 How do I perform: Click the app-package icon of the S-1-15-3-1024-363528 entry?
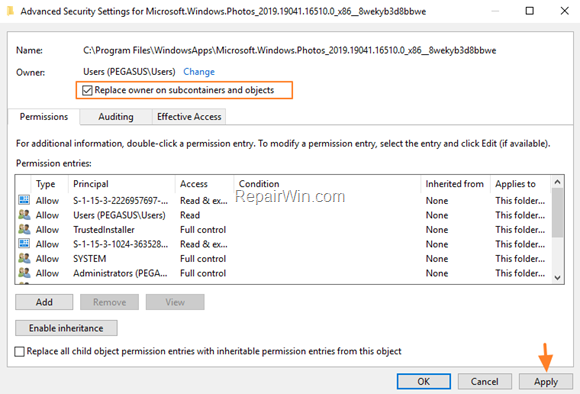pyautogui.click(x=24, y=244)
